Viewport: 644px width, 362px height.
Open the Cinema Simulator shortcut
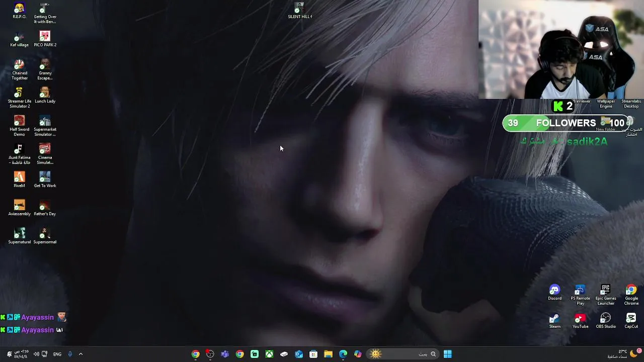pyautogui.click(x=45, y=154)
